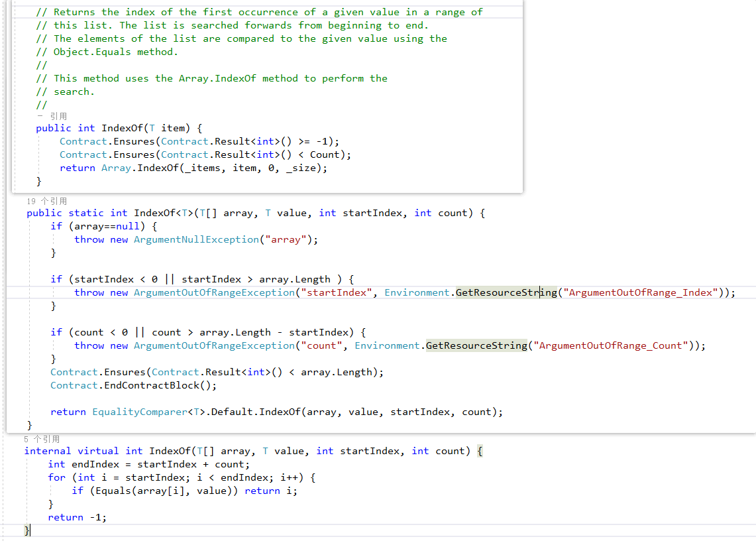Click the "array" string in ArgumentNullException
The image size is (756, 543).
point(286,239)
